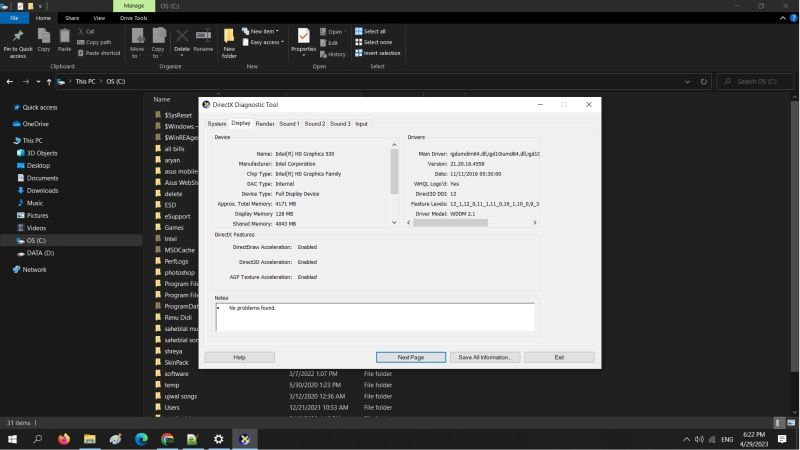
Task: Click the Help button
Action: point(239,357)
